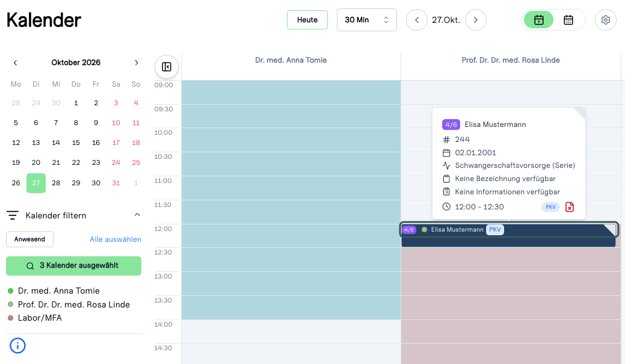Click the Oktober 2026 month title
The width and height of the screenshot is (625, 364).
[76, 63]
